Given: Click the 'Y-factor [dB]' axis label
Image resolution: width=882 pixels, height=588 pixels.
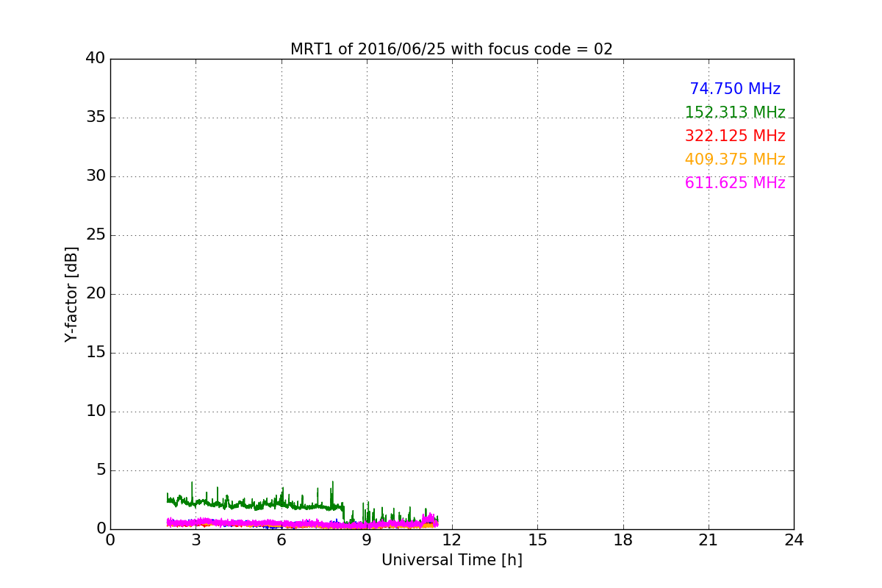Looking at the screenshot, I should click(71, 294).
